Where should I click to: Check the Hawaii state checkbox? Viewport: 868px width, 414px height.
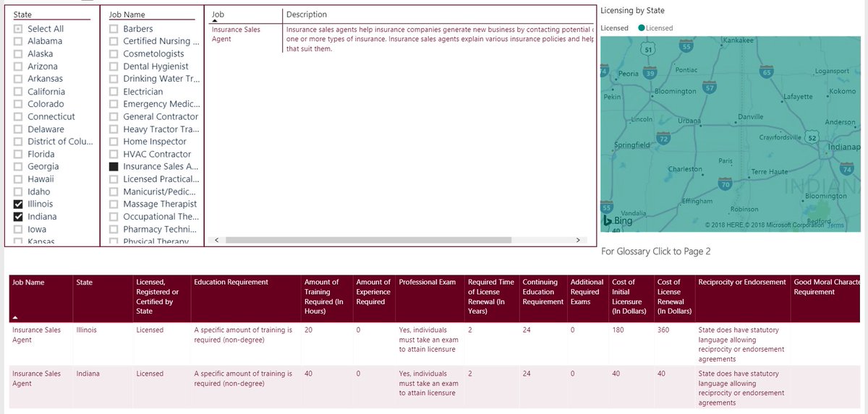pyautogui.click(x=18, y=179)
